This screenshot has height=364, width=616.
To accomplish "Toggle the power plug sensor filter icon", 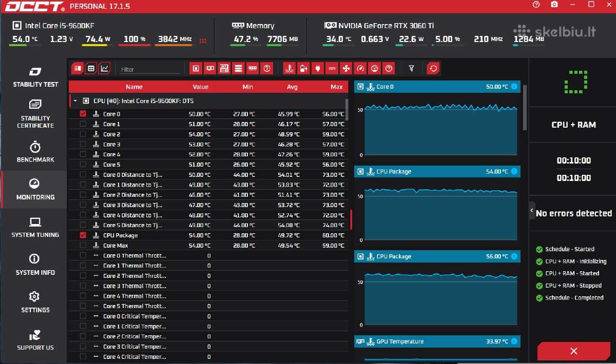I will point(317,68).
